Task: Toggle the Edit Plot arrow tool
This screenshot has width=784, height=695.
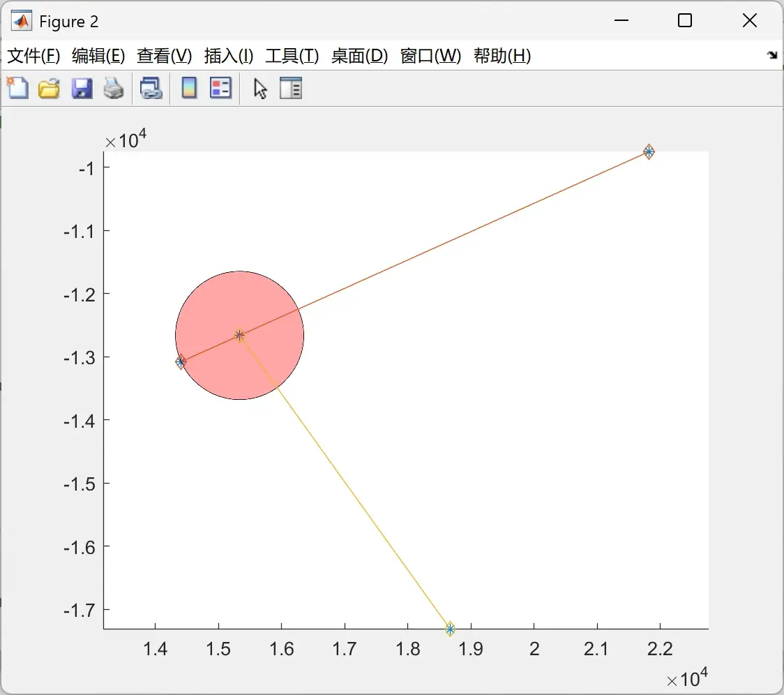Action: point(260,89)
